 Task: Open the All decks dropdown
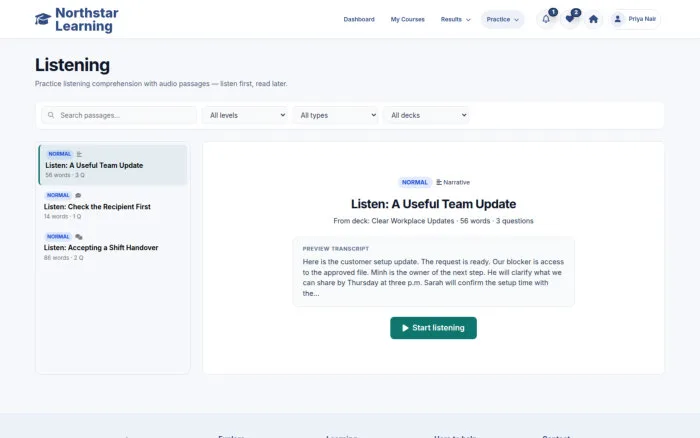[427, 115]
